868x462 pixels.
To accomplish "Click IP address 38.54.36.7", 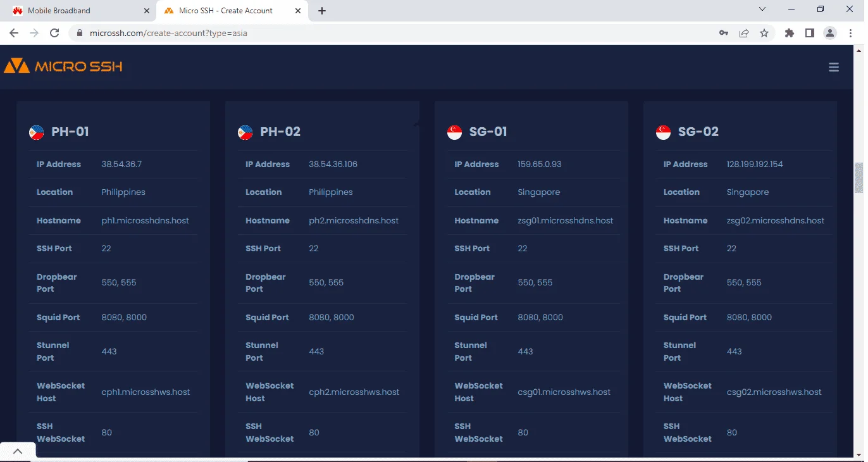I will (121, 165).
